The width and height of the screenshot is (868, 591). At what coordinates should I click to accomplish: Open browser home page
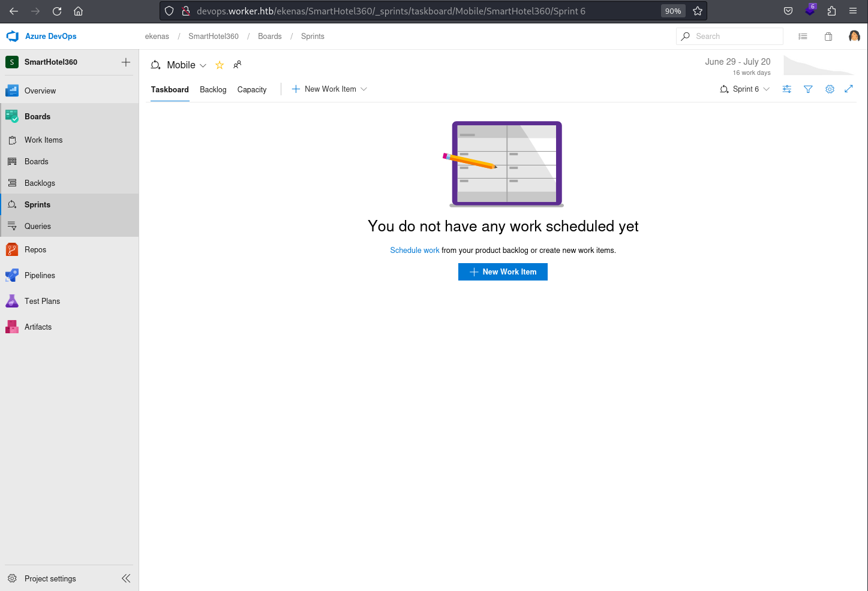78,11
